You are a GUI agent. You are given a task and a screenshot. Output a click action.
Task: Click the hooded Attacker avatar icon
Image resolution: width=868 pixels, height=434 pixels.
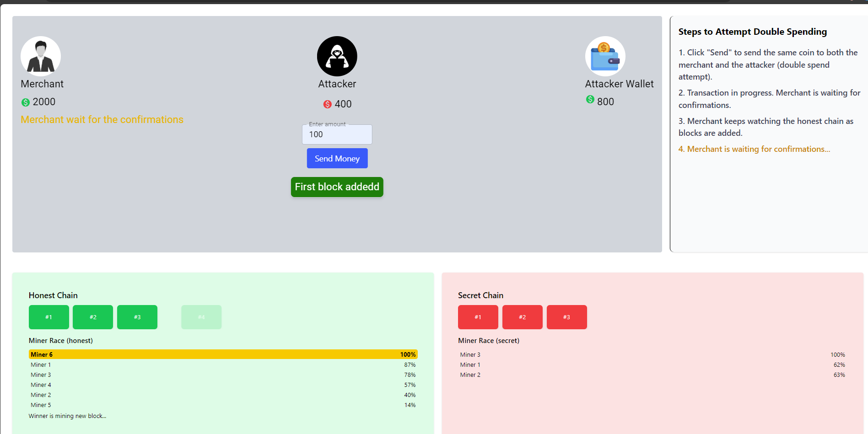click(x=337, y=56)
